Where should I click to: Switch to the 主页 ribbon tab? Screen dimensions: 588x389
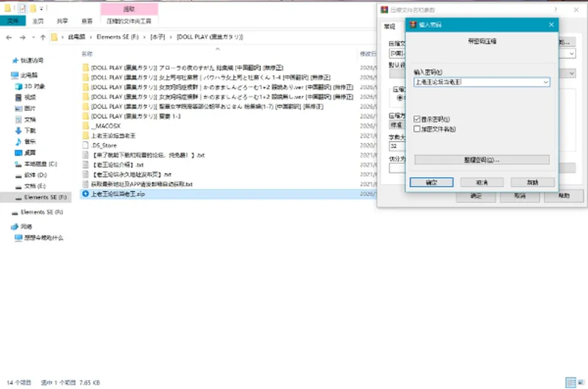click(x=38, y=21)
